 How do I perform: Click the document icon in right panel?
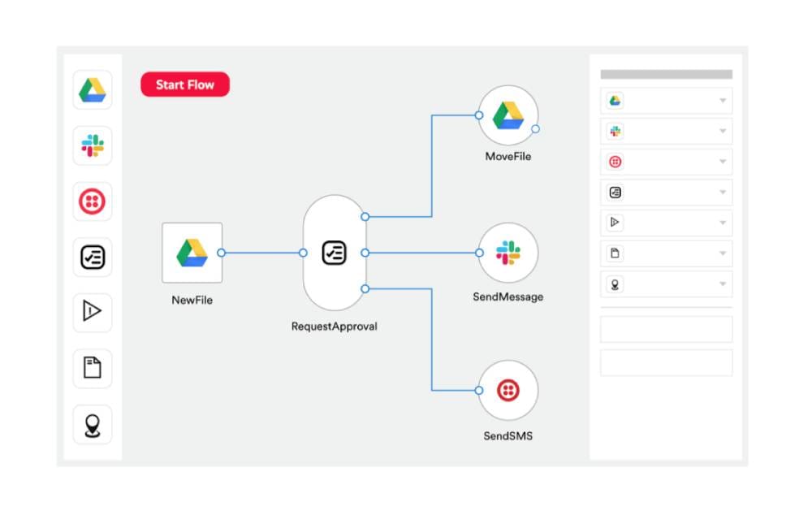point(615,253)
